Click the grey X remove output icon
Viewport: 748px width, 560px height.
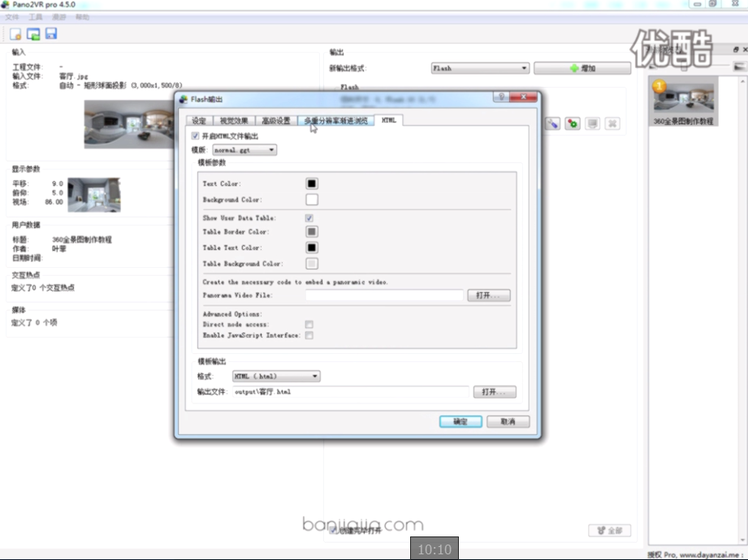coord(612,124)
